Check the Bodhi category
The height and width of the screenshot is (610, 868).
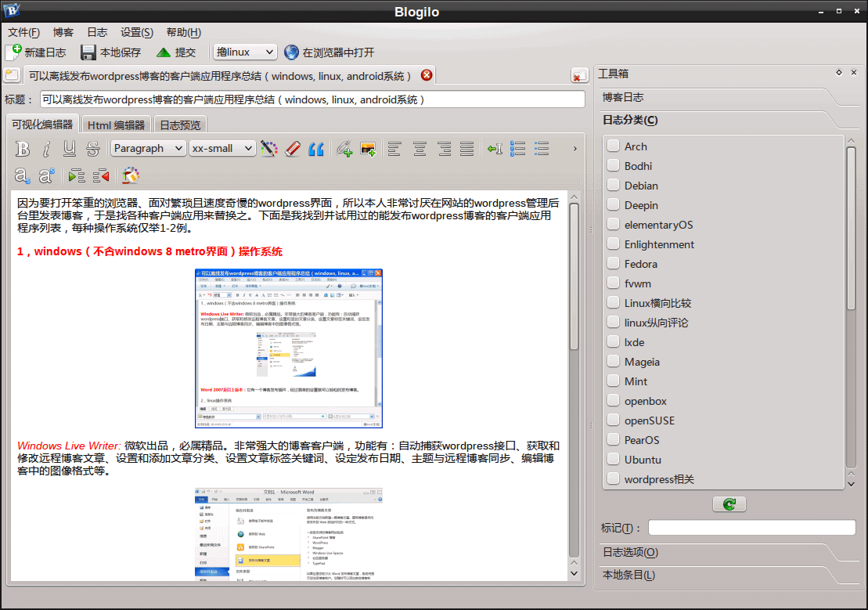coord(613,165)
